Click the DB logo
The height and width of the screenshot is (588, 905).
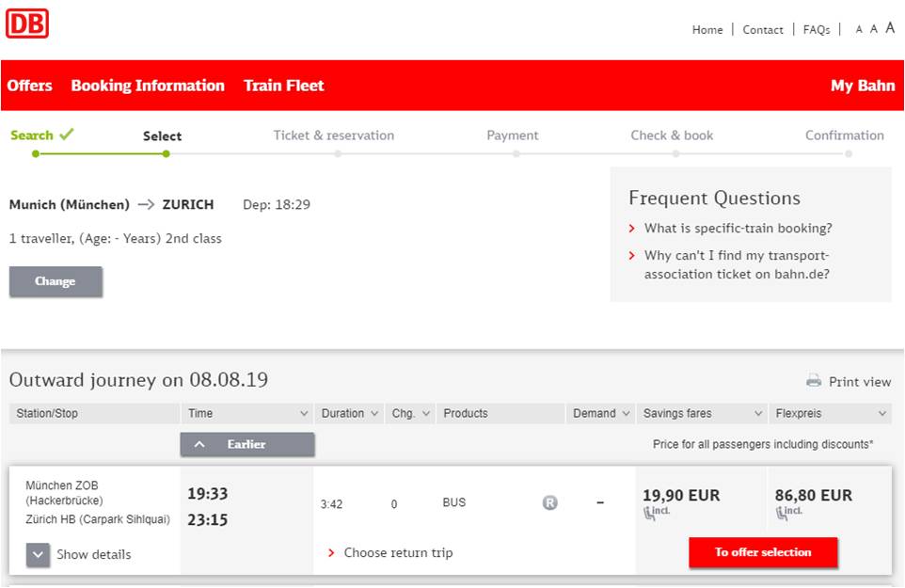point(27,24)
